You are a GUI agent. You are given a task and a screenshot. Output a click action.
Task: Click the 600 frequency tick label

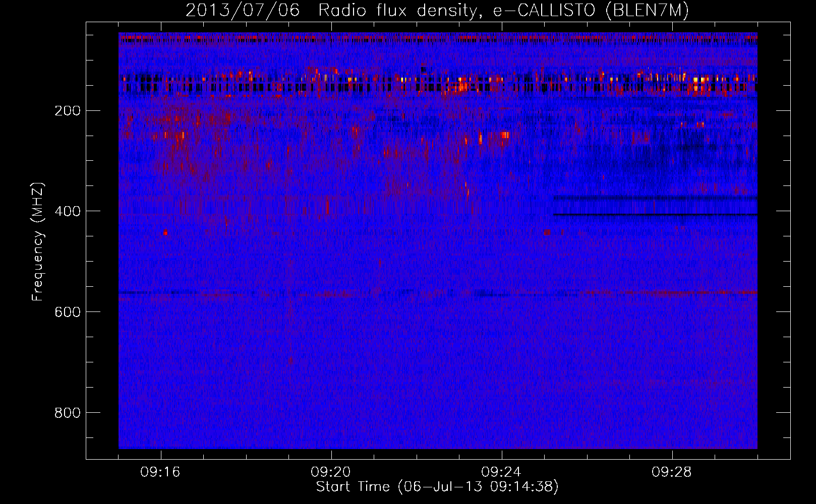tap(67, 312)
